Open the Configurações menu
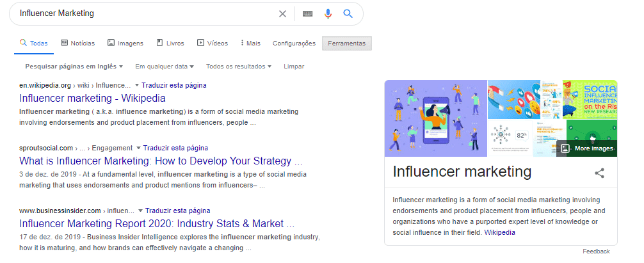644x263 pixels. [x=294, y=44]
